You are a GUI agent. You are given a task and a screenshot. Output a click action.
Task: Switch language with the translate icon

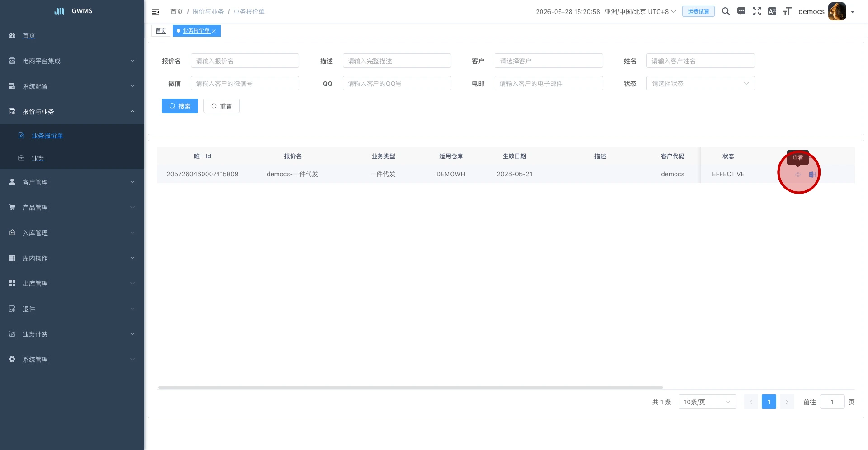tap(772, 11)
